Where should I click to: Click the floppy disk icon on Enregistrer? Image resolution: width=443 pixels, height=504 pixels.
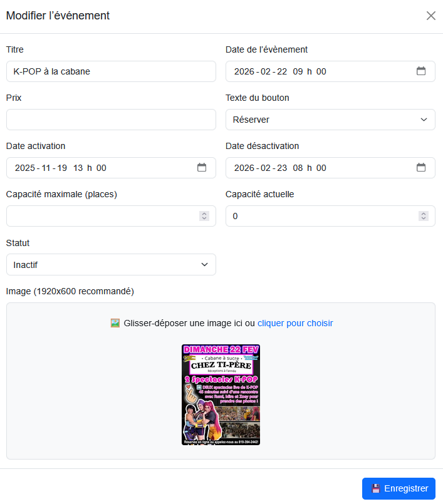pos(376,489)
